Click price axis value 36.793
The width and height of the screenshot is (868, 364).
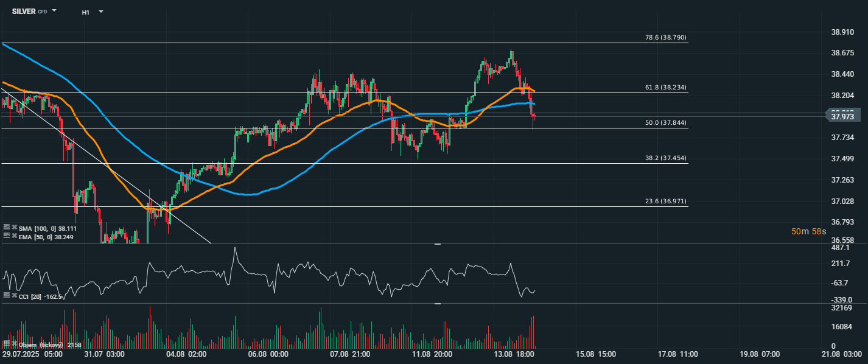pos(842,222)
